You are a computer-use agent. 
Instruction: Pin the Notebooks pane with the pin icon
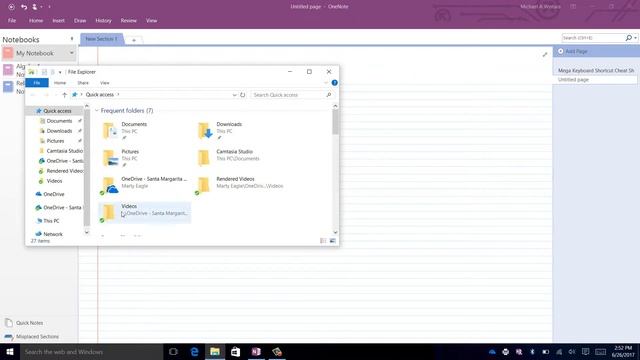(72, 39)
